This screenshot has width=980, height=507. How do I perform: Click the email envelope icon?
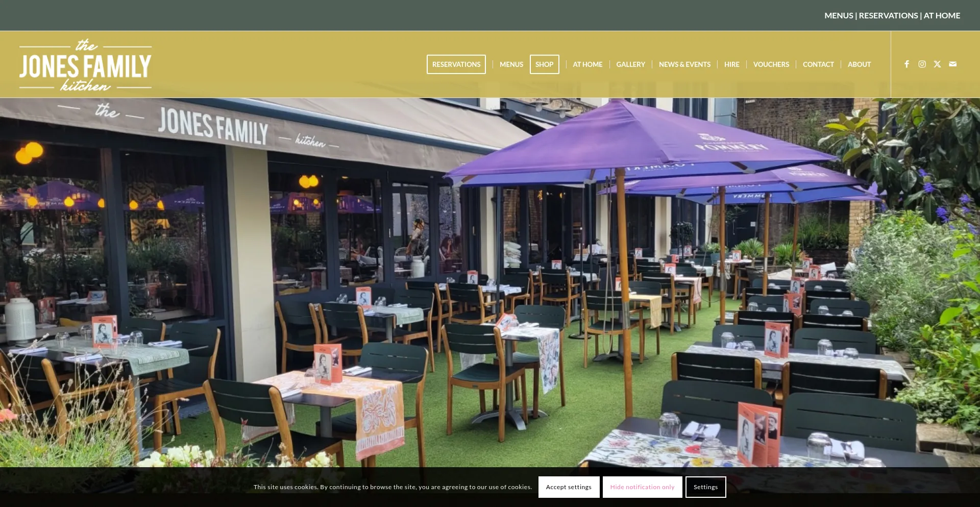952,64
